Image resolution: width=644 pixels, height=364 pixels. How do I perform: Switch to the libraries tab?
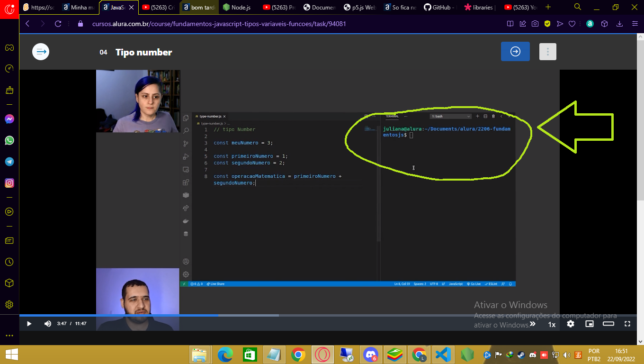(480, 7)
